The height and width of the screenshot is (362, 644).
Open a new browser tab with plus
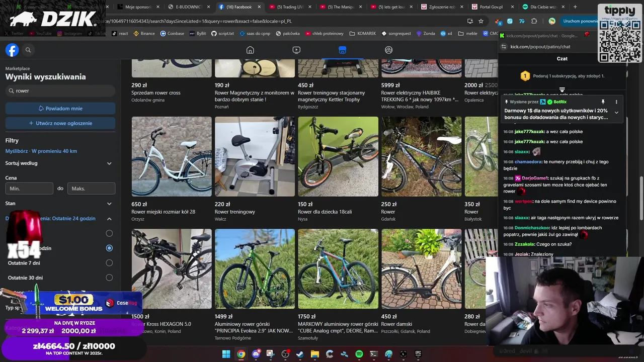point(575,7)
